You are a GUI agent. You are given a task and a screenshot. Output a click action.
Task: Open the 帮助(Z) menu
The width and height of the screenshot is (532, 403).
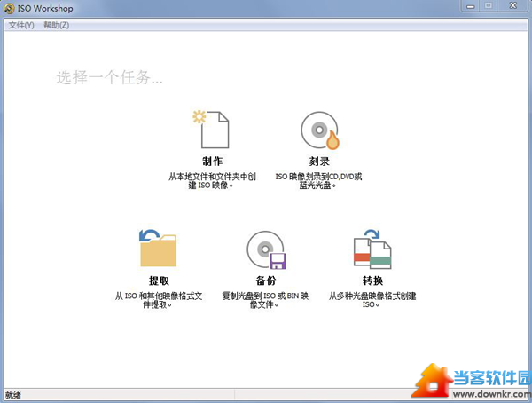(57, 25)
